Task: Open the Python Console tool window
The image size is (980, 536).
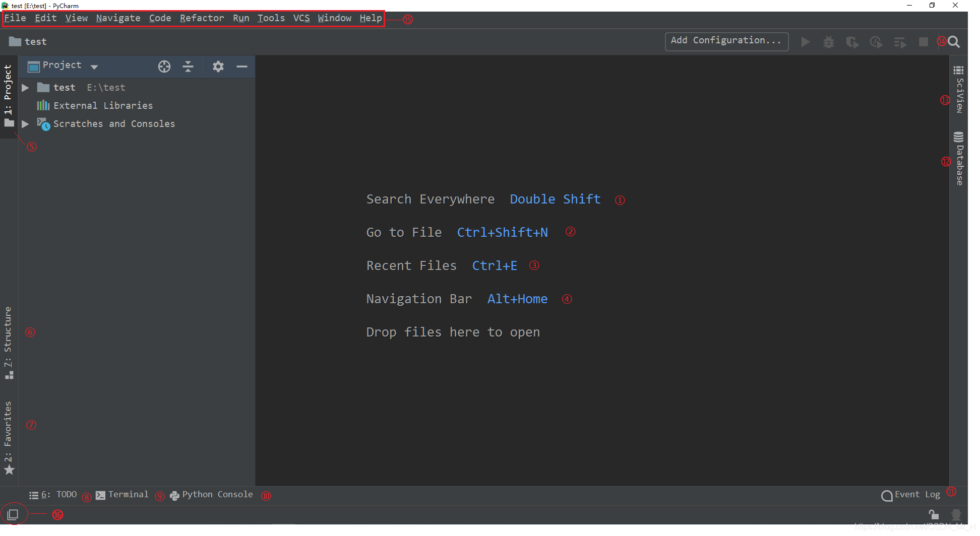Action: tap(212, 495)
